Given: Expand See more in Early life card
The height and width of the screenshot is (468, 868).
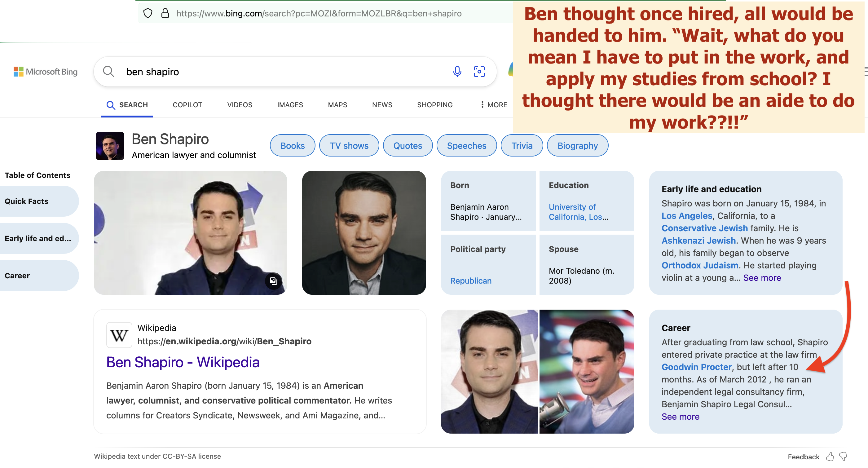Looking at the screenshot, I should (x=762, y=278).
